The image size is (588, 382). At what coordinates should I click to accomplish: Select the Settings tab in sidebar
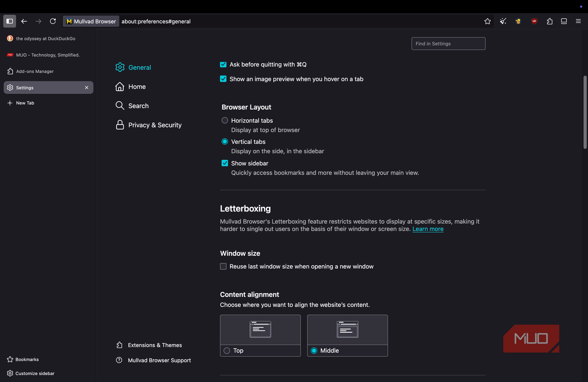pos(48,87)
